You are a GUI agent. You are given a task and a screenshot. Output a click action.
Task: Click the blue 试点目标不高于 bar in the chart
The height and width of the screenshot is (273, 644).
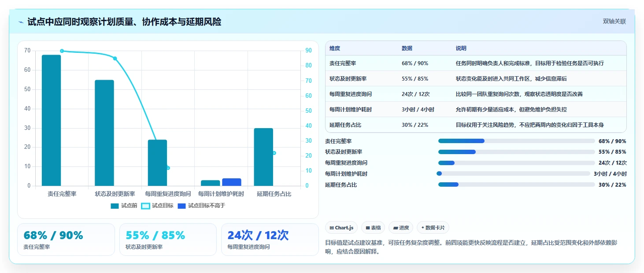232,182
